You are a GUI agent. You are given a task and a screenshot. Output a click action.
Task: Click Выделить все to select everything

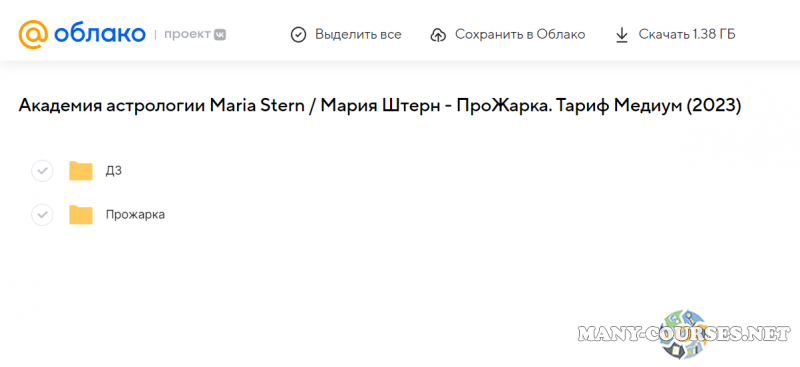358,35
